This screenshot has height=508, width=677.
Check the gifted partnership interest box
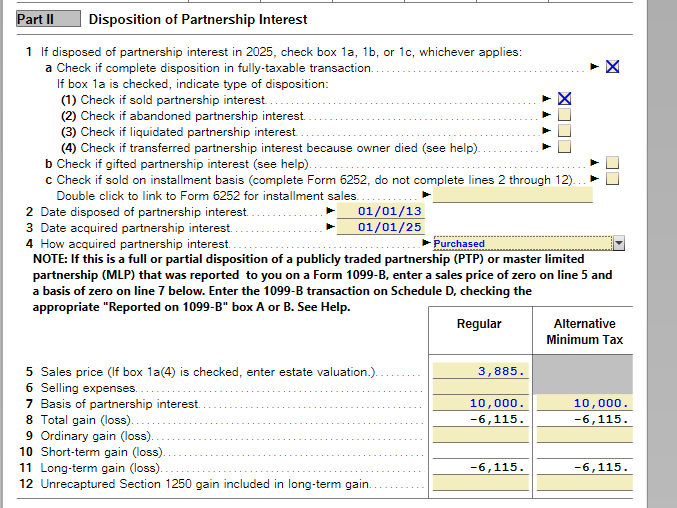coord(613,163)
